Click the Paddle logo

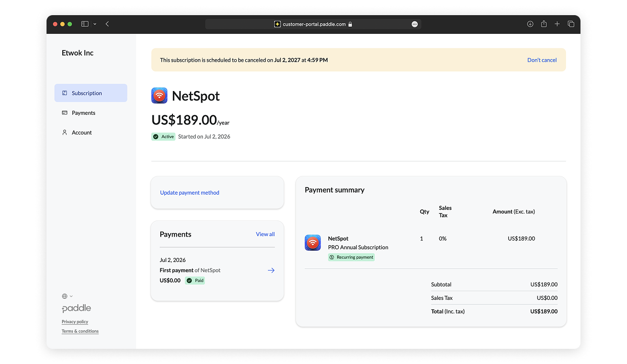76,308
